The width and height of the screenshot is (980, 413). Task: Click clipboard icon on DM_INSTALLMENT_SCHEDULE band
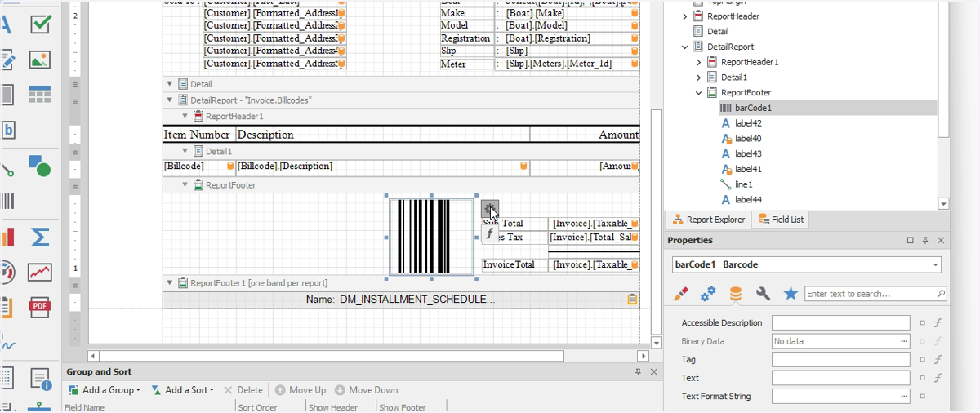(x=632, y=300)
